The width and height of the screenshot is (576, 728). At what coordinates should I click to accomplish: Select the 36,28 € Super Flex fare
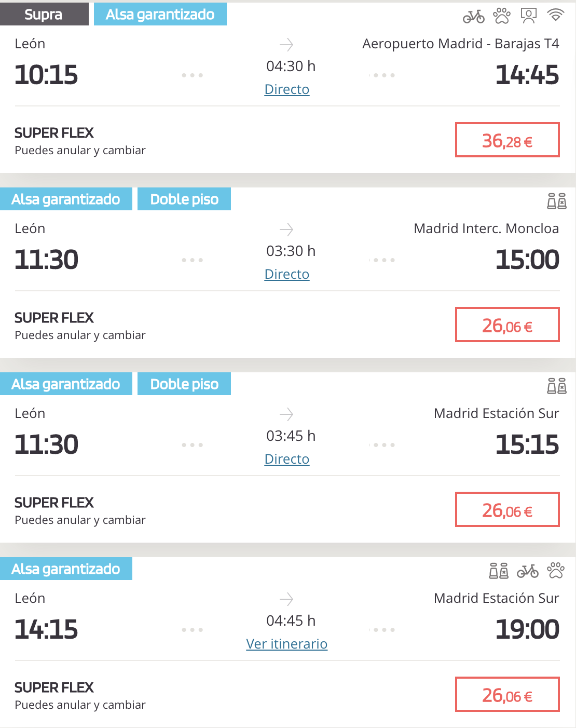[507, 140]
